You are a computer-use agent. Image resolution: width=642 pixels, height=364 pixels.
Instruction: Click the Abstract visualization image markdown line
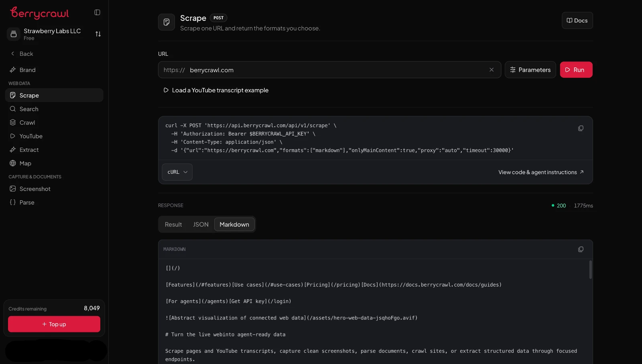coord(291,318)
